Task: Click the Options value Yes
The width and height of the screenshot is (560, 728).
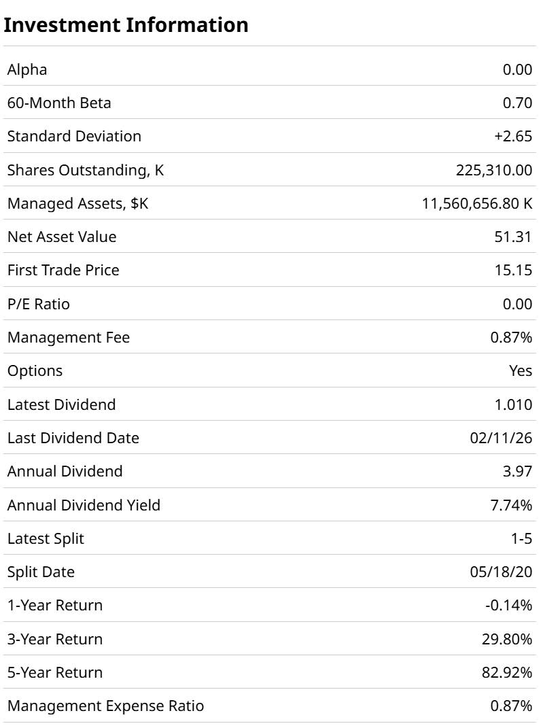Action: point(521,370)
